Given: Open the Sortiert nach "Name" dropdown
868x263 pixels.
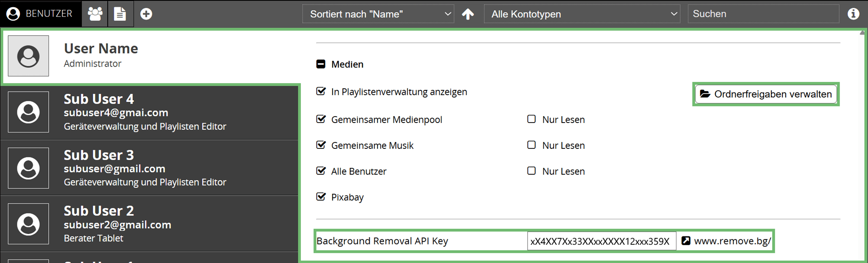Looking at the screenshot, I should (x=378, y=14).
